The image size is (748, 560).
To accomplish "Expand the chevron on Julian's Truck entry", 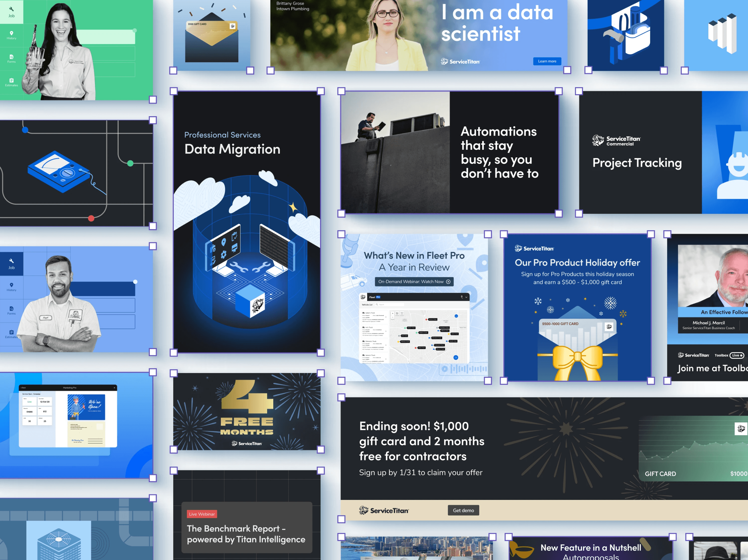I will [x=386, y=317].
